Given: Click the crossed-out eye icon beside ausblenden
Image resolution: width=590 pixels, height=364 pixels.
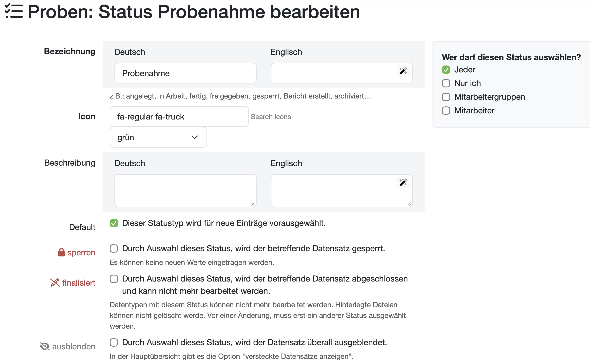Looking at the screenshot, I should [45, 346].
